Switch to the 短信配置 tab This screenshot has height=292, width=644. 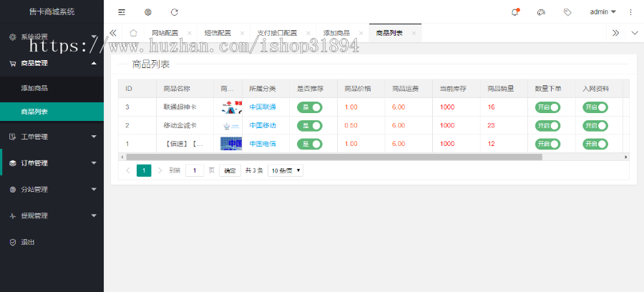click(x=218, y=33)
